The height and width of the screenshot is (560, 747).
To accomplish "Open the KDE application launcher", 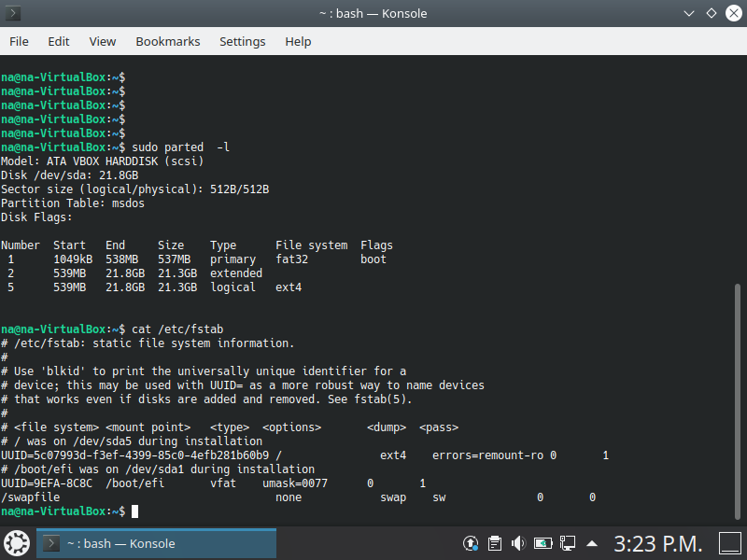I will click(x=16, y=543).
